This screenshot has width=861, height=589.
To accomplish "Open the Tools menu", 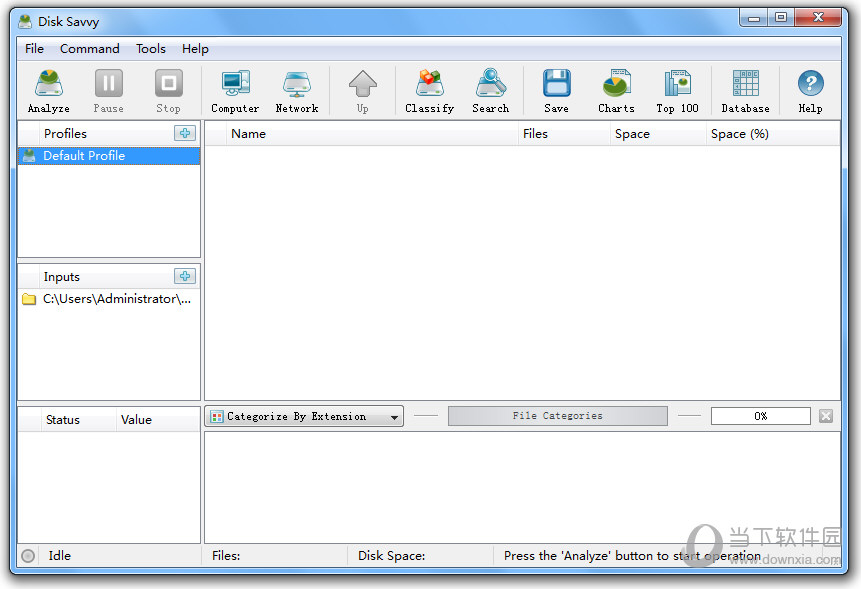I will tap(151, 48).
